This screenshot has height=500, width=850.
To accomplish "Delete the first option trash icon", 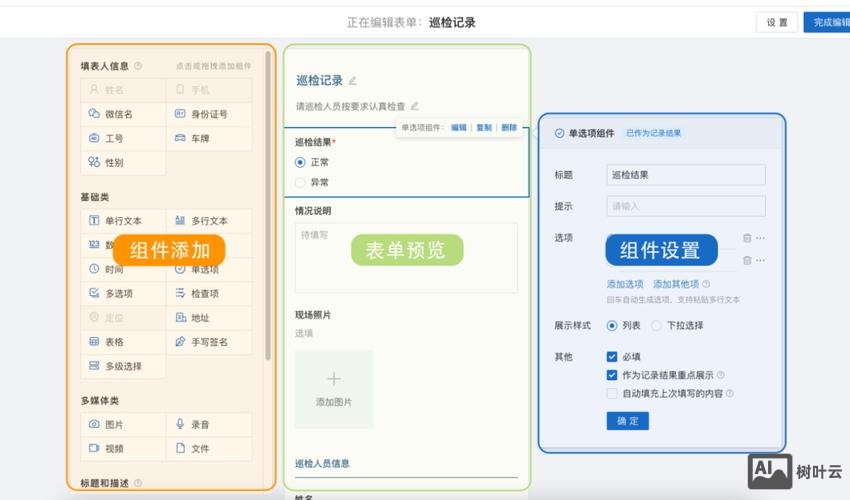I will 747,238.
